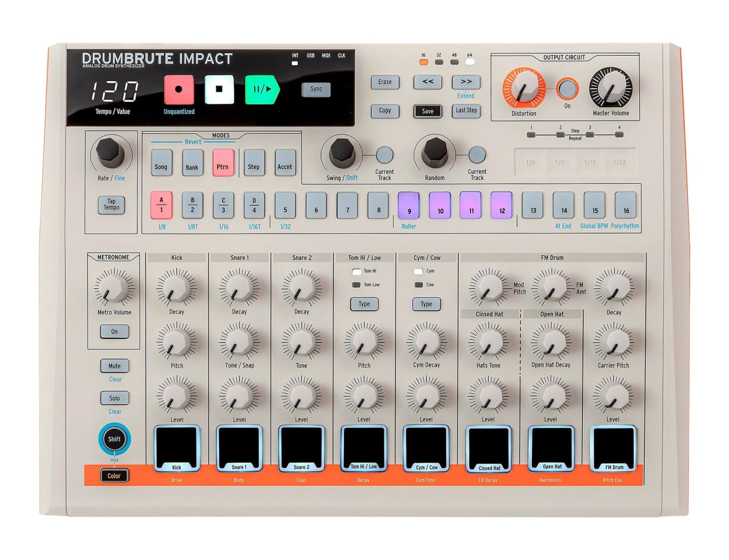This screenshot has width=729, height=560.
Task: Tap the Color button
Action: [x=114, y=476]
